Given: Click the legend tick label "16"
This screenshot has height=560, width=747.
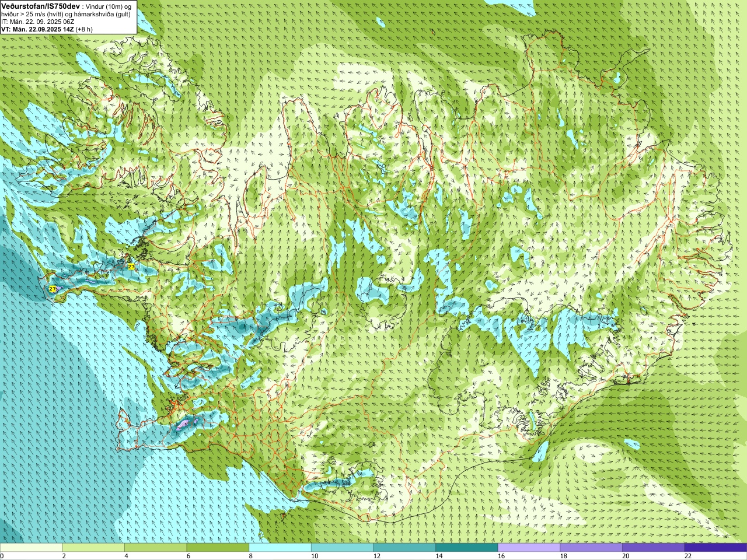Looking at the screenshot, I should [x=501, y=556].
